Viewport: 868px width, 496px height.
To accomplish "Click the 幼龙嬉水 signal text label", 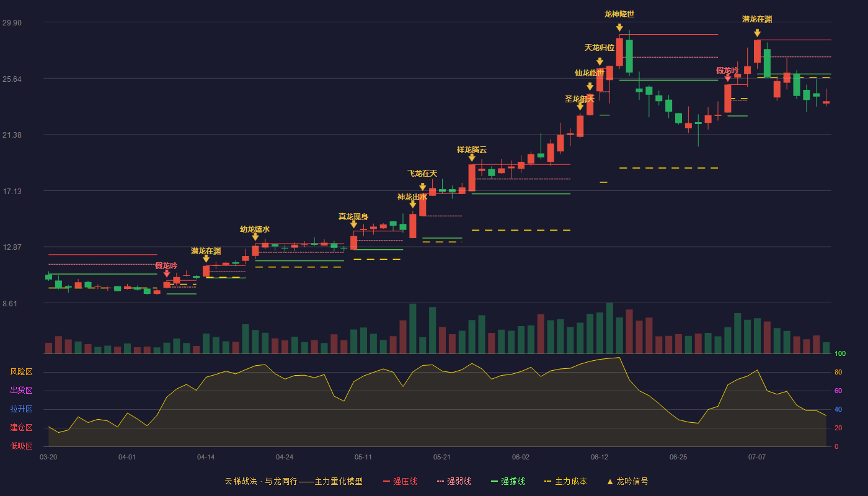I will pyautogui.click(x=255, y=229).
